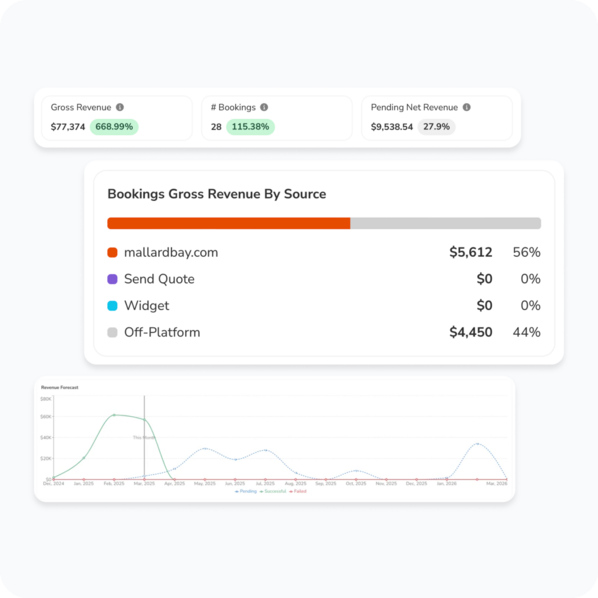This screenshot has width=598, height=598.
Task: Click the $20K y-axis label
Action: pos(46,458)
